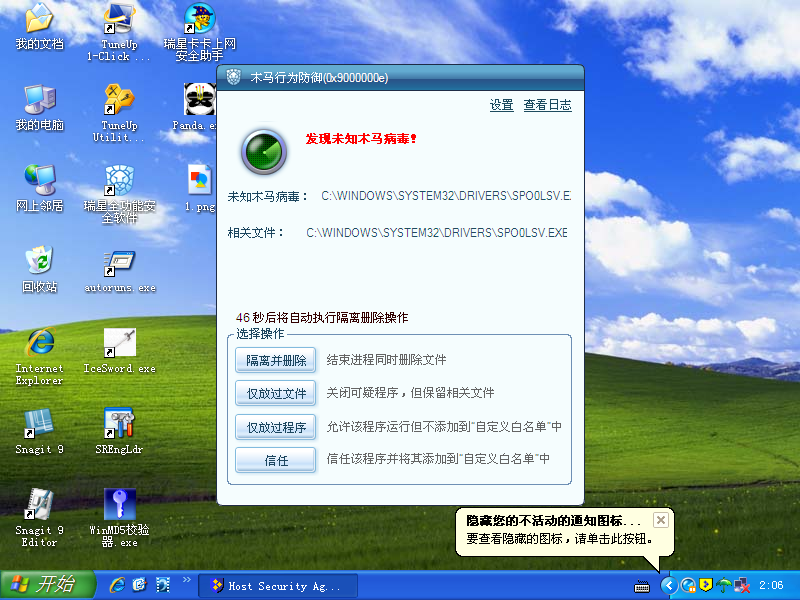Select the autoruns.exe desktop icon
This screenshot has height=600, width=800.
coord(120,272)
